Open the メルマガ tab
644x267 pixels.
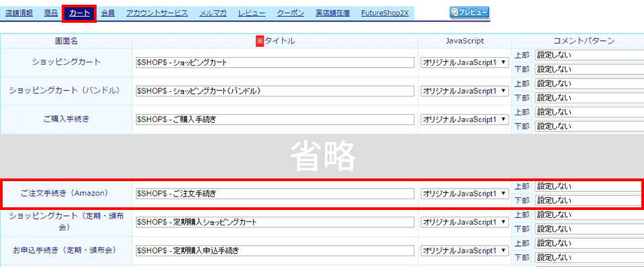click(213, 13)
